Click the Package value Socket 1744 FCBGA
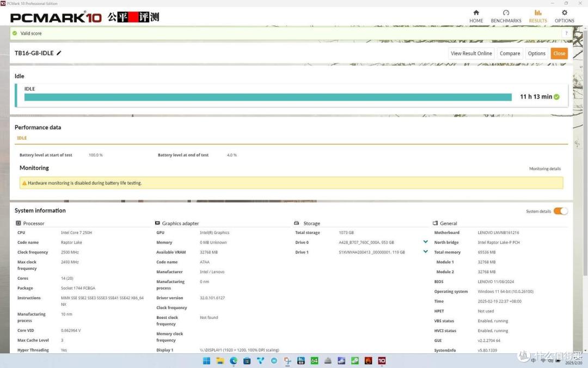588x368 pixels. pos(78,288)
